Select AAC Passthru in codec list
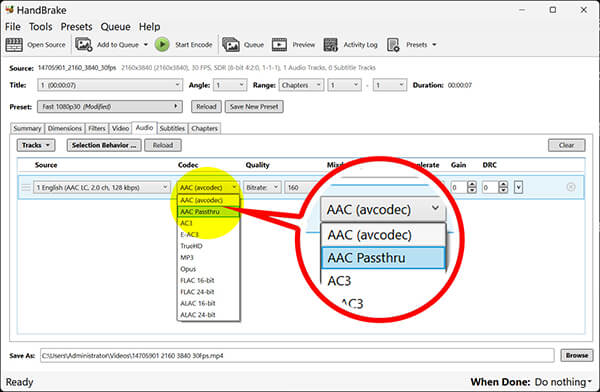Screen dimensions: 600x392 208,212
